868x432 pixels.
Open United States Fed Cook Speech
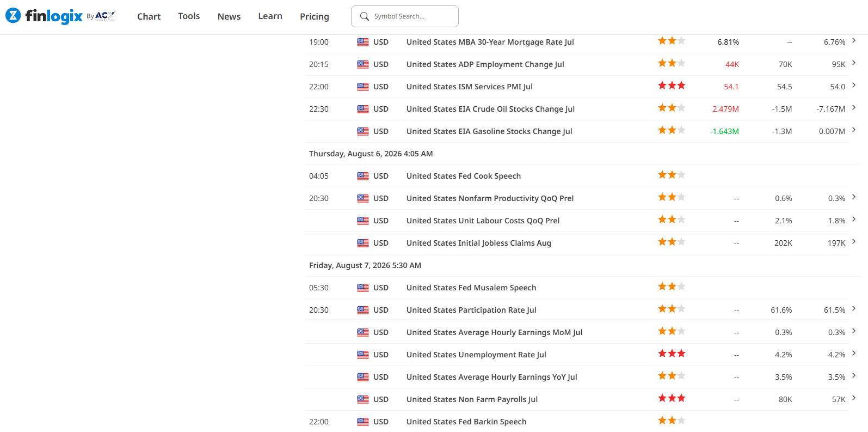click(x=464, y=176)
